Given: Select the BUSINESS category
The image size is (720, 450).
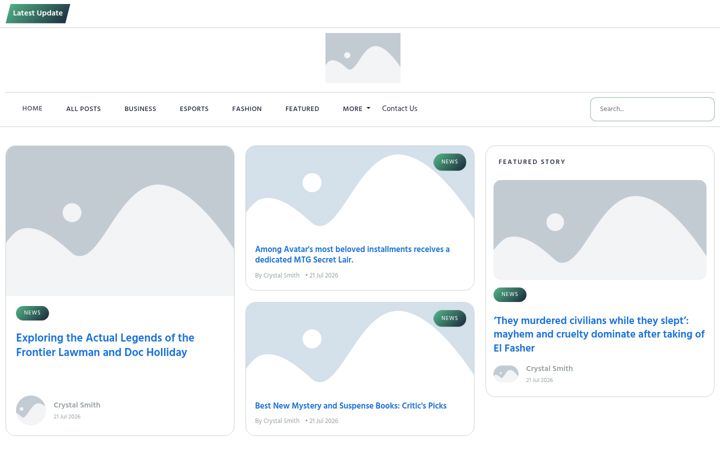Looking at the screenshot, I should 140,109.
